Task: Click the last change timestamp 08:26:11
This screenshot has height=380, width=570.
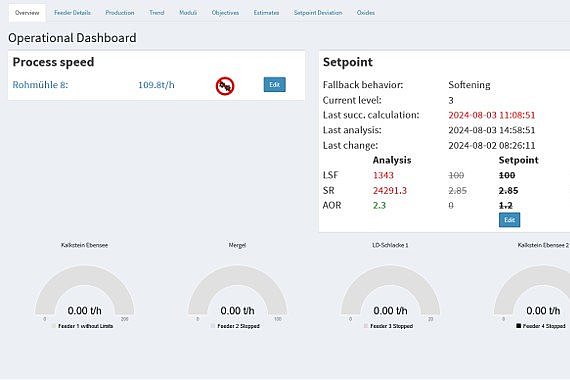Action: point(491,145)
